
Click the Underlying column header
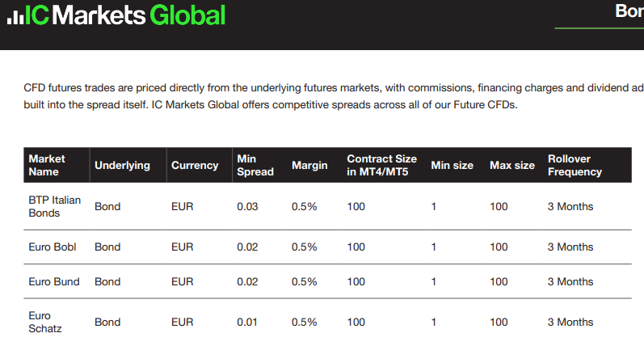point(122,165)
